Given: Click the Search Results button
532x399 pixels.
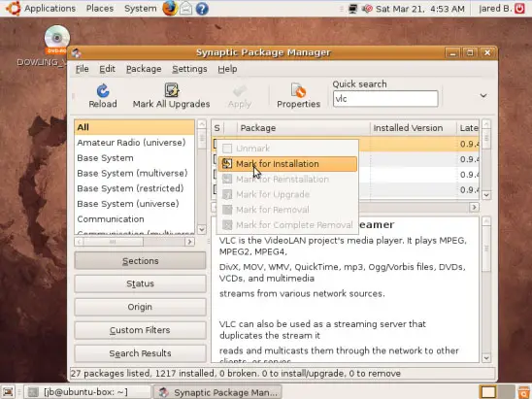Looking at the screenshot, I should pos(140,353).
